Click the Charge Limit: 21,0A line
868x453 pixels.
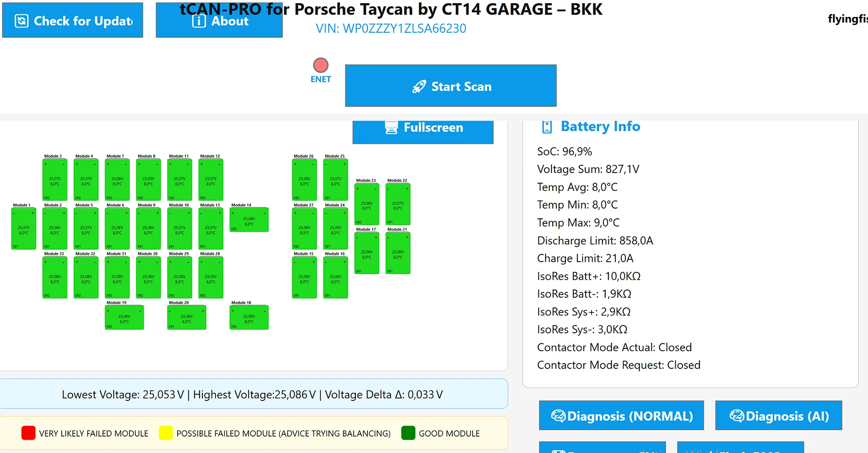point(585,258)
